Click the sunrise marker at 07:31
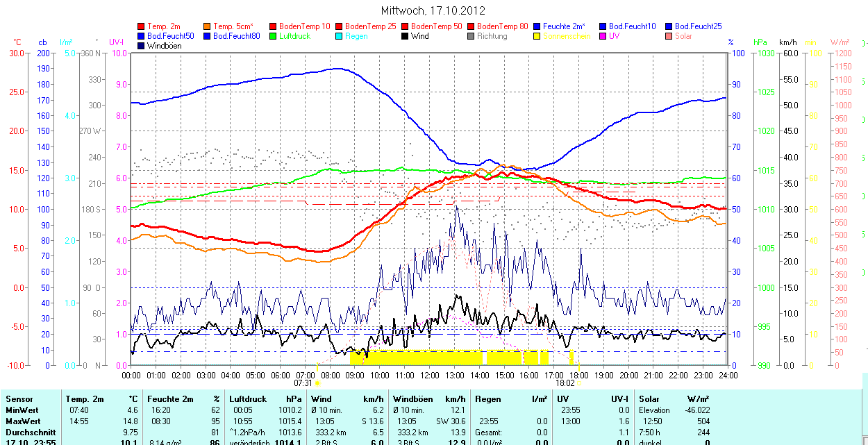Image resolution: width=868 pixels, height=445 pixels. tap(317, 383)
